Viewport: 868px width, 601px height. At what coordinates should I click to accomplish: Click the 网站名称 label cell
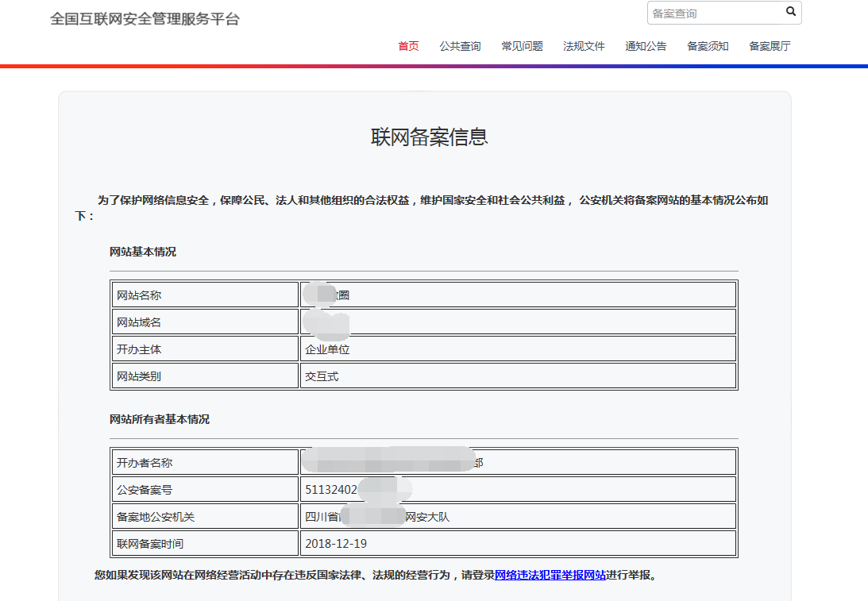click(x=204, y=295)
